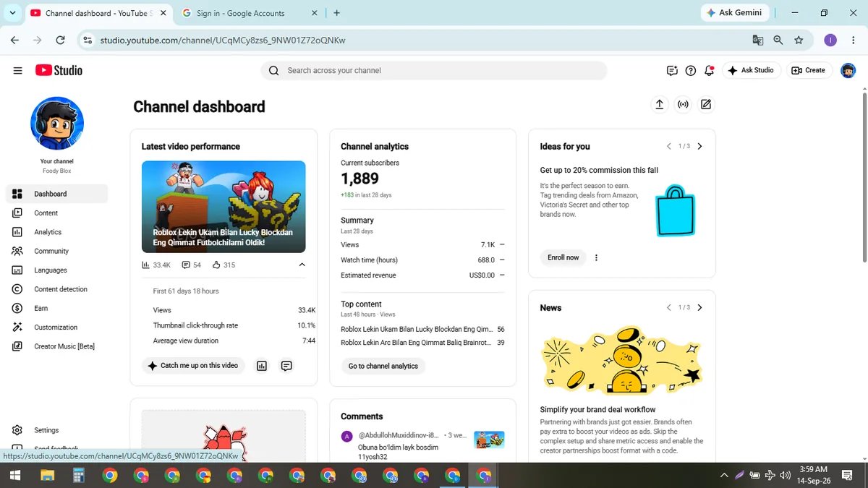Open a new browser tab with plus
The image size is (868, 488).
pos(337,13)
